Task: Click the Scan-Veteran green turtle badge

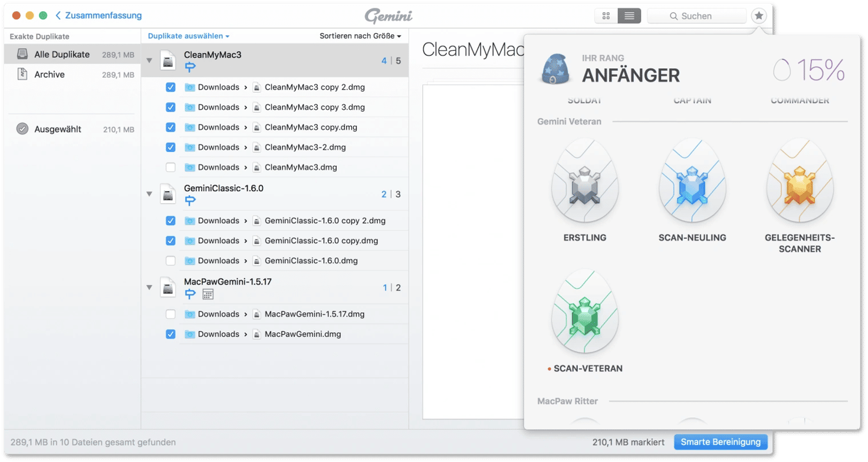Action: pos(584,312)
